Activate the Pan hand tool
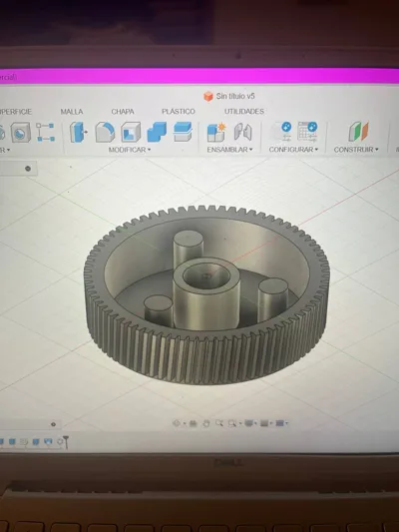This screenshot has width=399, height=532. click(x=205, y=423)
